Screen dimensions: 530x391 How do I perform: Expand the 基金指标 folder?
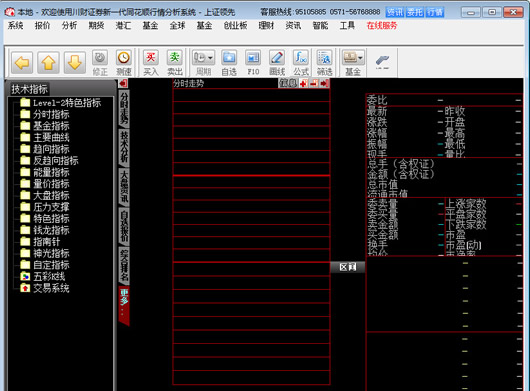tap(45, 126)
